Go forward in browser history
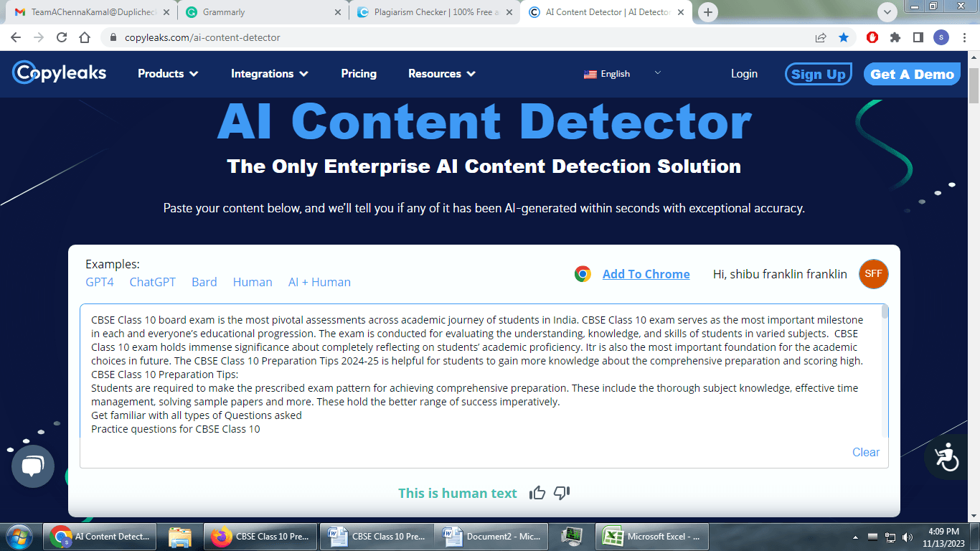This screenshot has width=980, height=551. [39, 37]
